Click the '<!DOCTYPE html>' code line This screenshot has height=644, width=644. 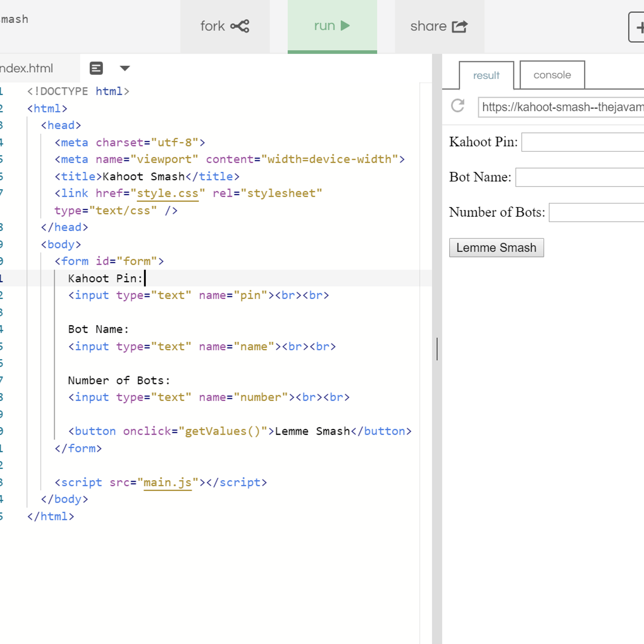click(78, 91)
